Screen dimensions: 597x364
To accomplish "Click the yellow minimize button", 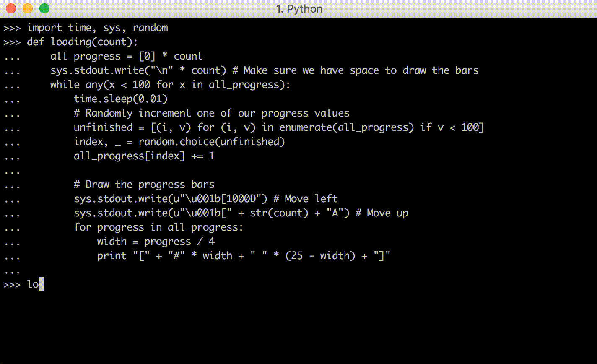I will pos(27,8).
